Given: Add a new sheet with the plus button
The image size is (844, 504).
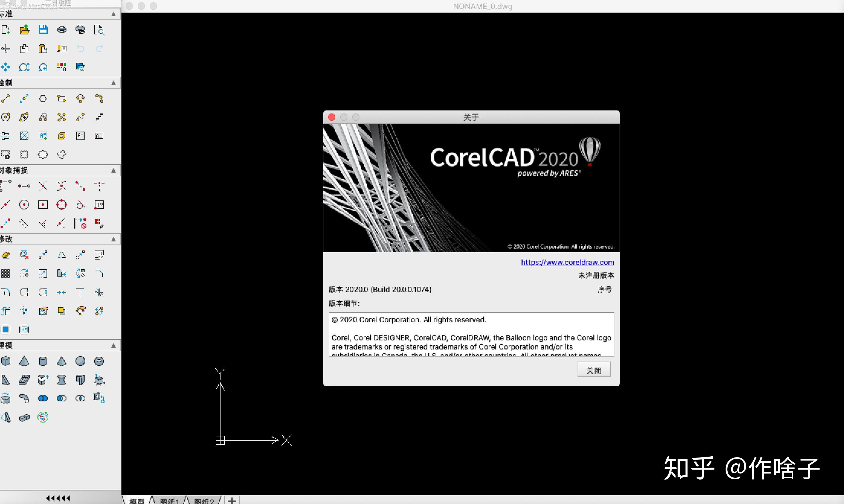Looking at the screenshot, I should [232, 499].
